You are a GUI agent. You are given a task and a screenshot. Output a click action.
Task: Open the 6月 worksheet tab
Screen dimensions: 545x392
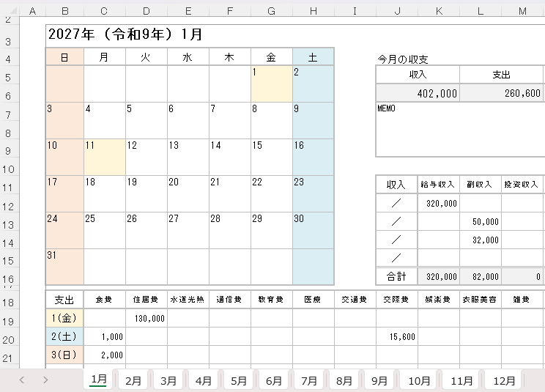point(274,380)
